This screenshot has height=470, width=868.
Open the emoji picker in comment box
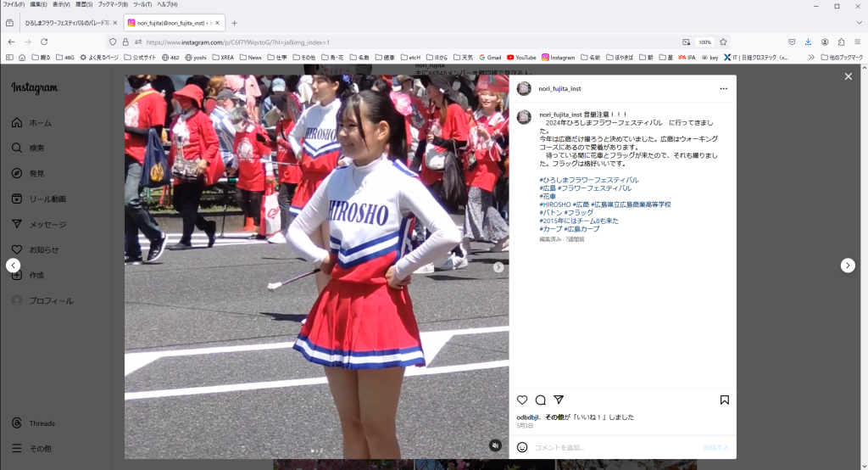coord(522,447)
